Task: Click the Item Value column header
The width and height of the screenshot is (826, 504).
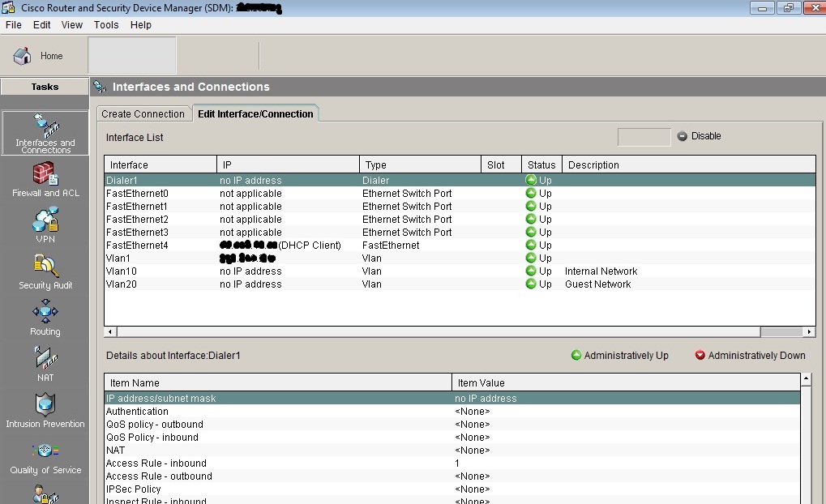Action: tap(626, 383)
